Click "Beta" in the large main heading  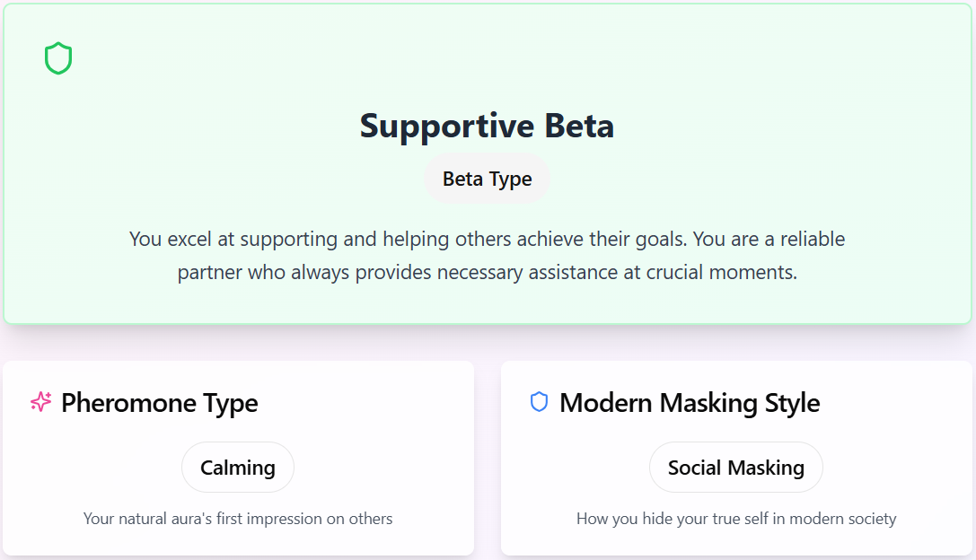point(579,126)
